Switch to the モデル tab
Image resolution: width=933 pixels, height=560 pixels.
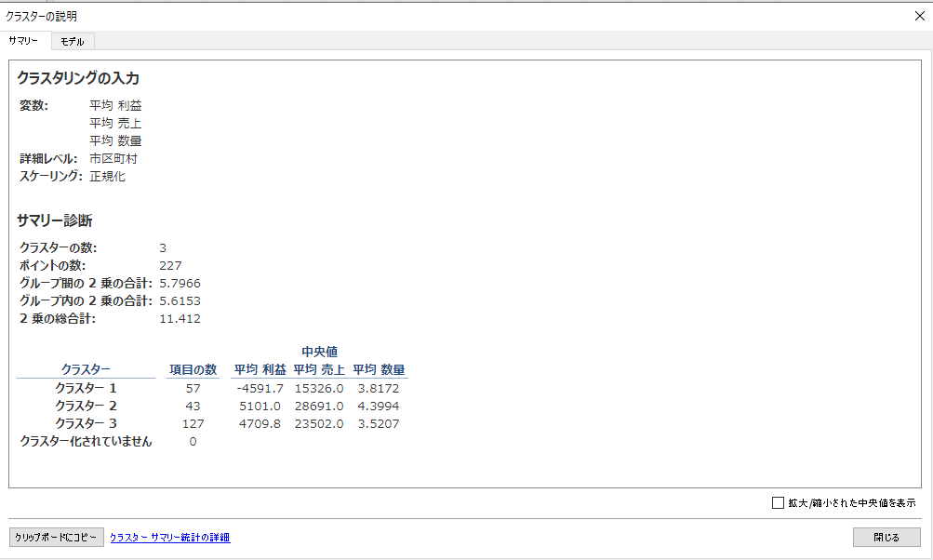[73, 42]
